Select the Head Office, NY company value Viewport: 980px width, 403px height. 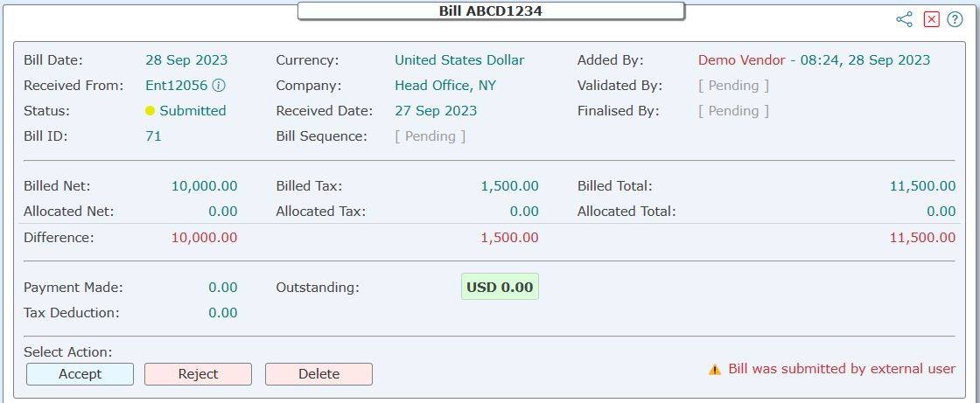[x=445, y=86]
